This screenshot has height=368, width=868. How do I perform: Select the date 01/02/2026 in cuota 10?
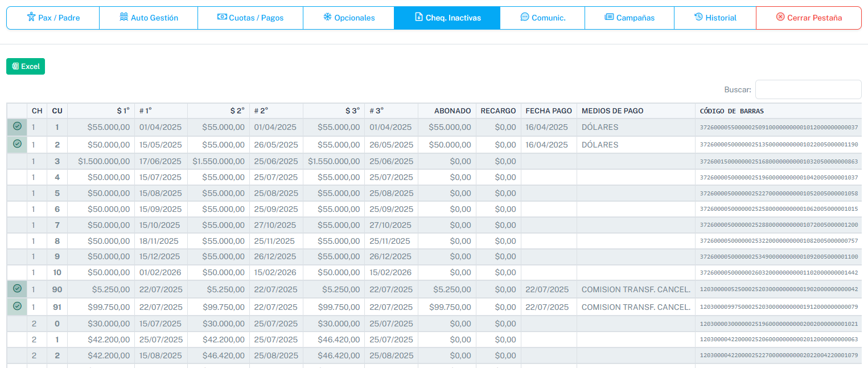click(x=161, y=272)
